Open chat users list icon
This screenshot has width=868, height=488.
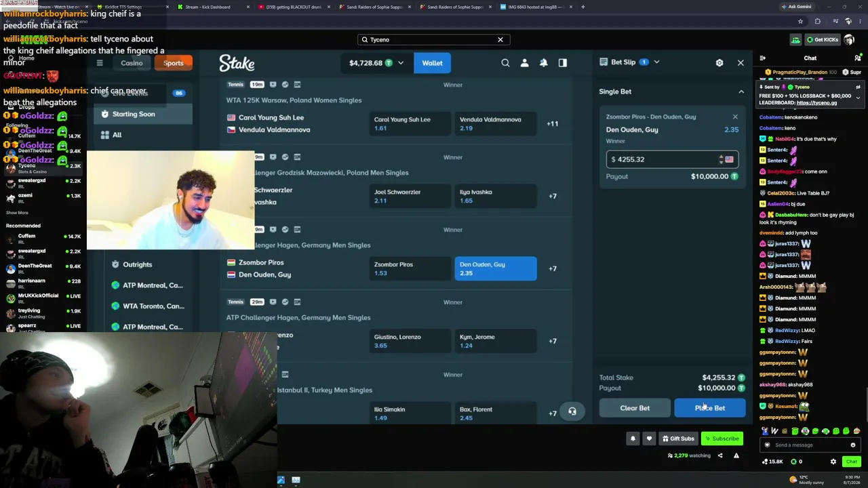[858, 58]
